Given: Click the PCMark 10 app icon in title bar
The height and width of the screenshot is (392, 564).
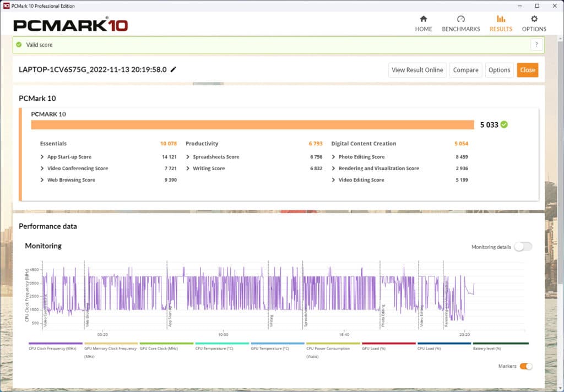Looking at the screenshot, I should click(x=6, y=6).
